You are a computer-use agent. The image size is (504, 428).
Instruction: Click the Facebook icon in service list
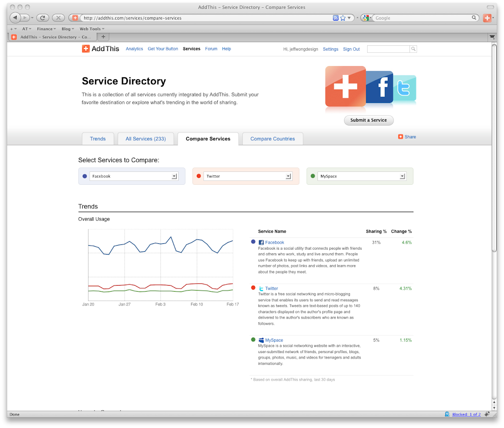[261, 242]
